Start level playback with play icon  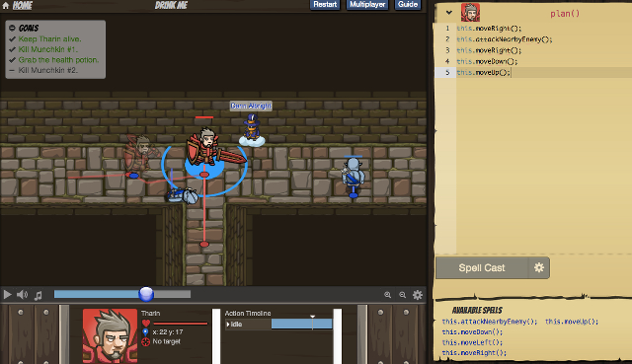click(x=7, y=294)
